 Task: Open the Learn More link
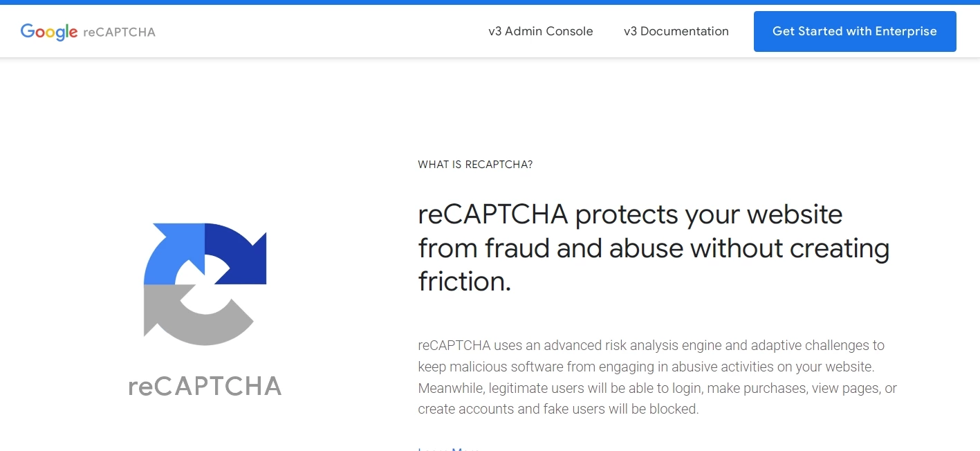448,448
